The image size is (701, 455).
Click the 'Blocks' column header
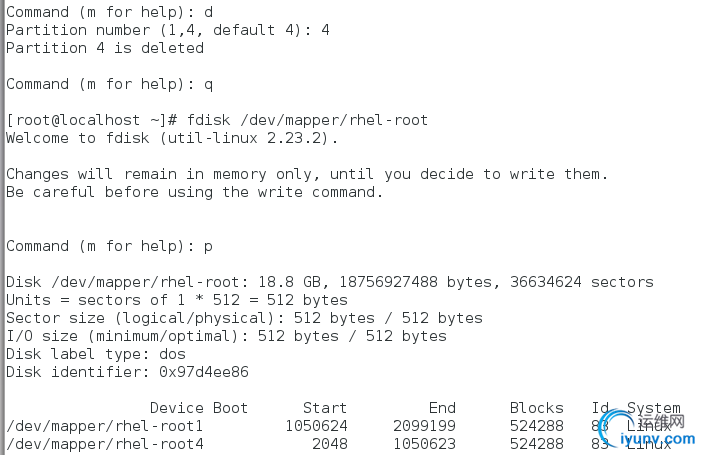click(x=536, y=408)
